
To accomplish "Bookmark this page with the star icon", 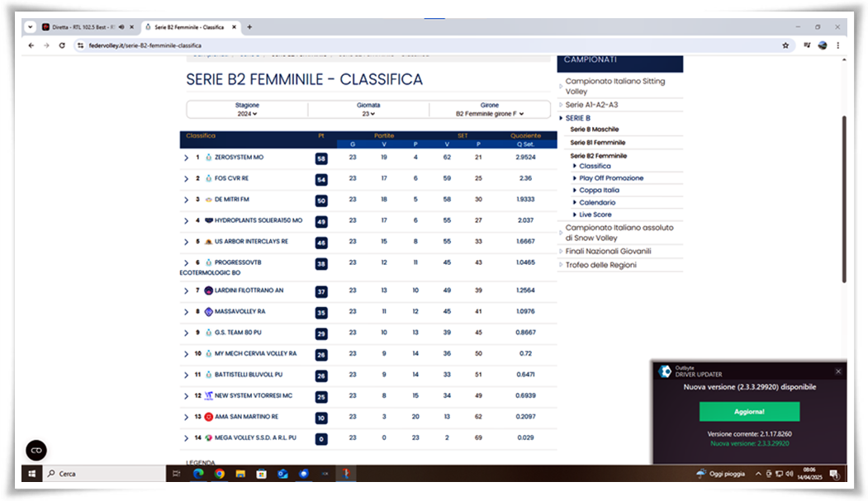I will (785, 45).
